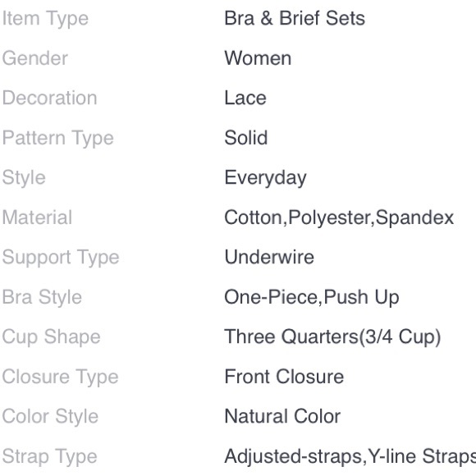Click the 'Gender' label
This screenshot has width=476, height=476.
tap(35, 58)
